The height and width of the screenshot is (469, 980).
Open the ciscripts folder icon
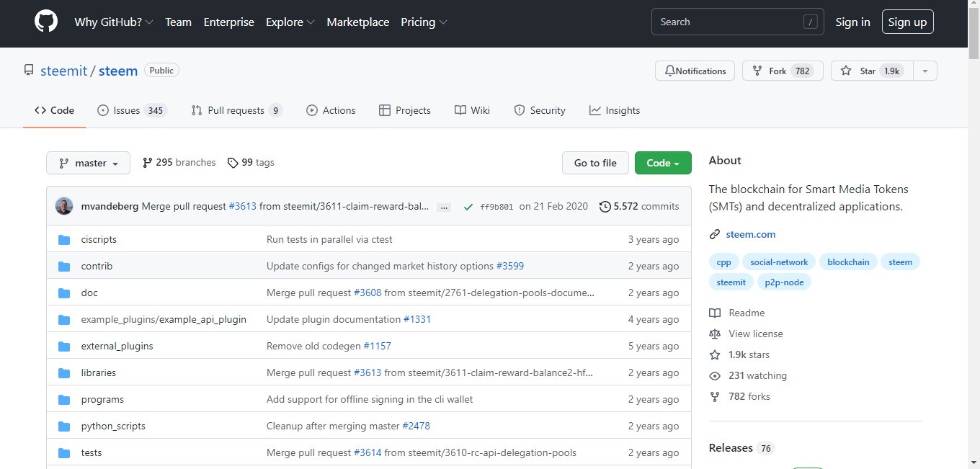click(64, 239)
